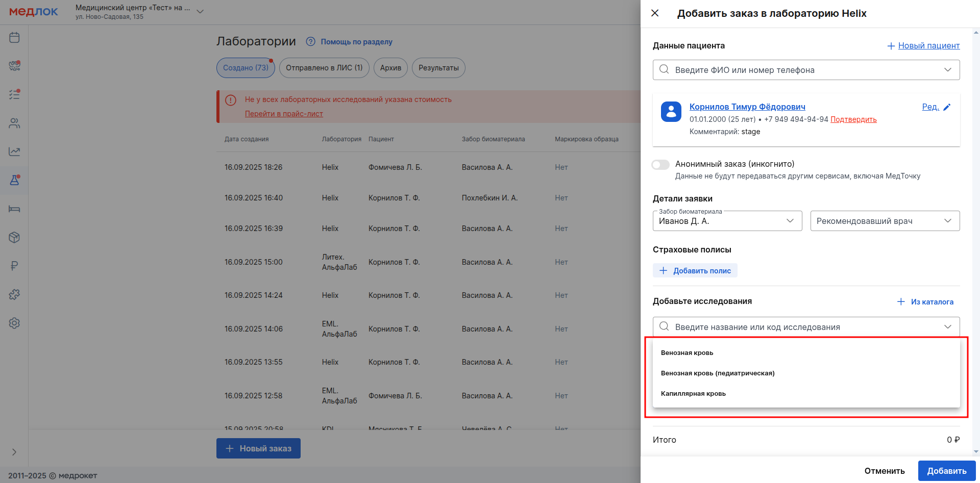Click the Добавить полис button

695,271
